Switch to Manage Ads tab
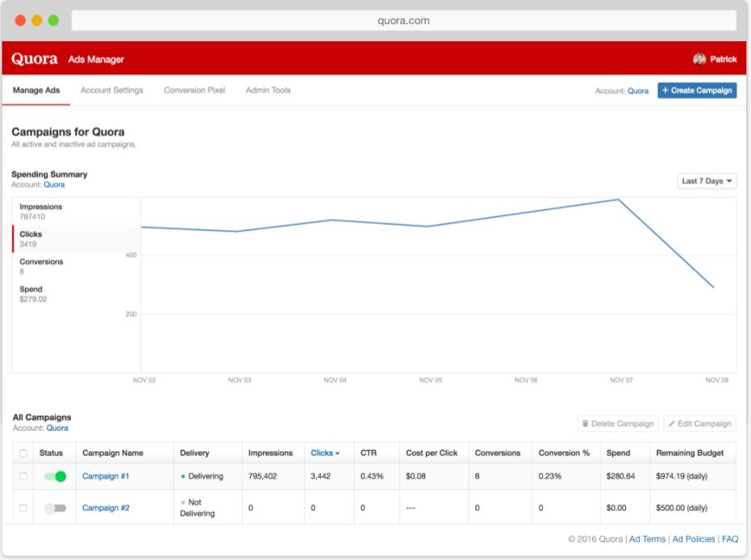This screenshot has height=560, width=751. (x=36, y=90)
